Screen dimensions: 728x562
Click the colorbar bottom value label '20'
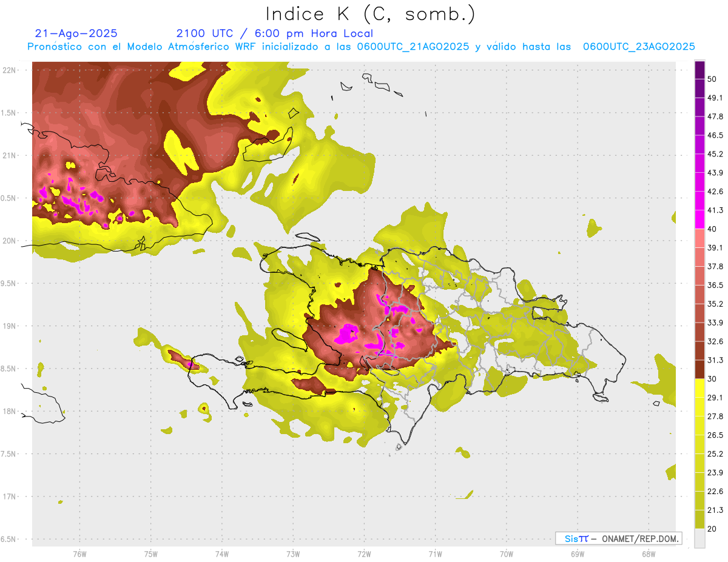tap(712, 529)
